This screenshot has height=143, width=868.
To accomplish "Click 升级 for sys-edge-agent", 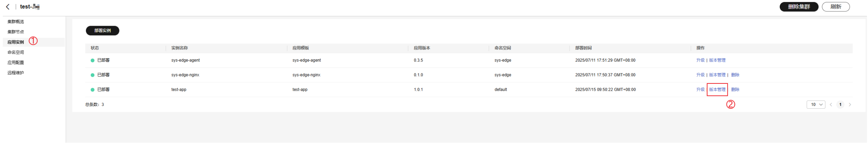I will click(701, 60).
